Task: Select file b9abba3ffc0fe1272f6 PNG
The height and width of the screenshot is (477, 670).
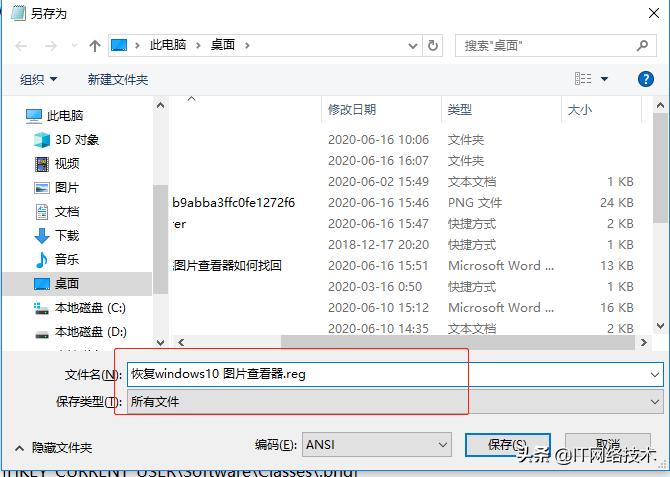Action: click(234, 203)
